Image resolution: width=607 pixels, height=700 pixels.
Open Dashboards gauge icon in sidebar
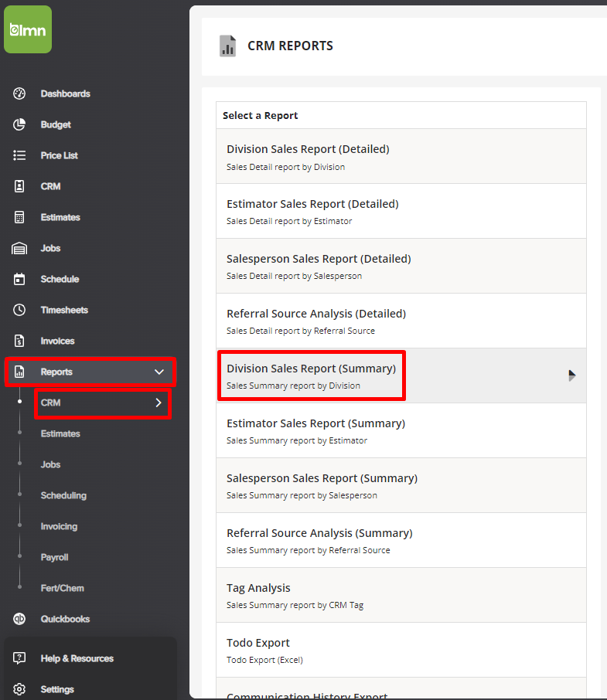[19, 93]
